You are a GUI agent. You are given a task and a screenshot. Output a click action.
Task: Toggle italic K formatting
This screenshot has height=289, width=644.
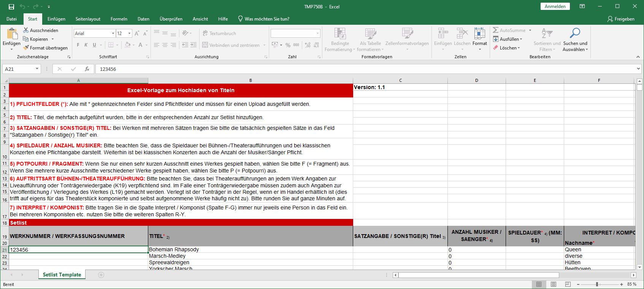[x=86, y=45]
